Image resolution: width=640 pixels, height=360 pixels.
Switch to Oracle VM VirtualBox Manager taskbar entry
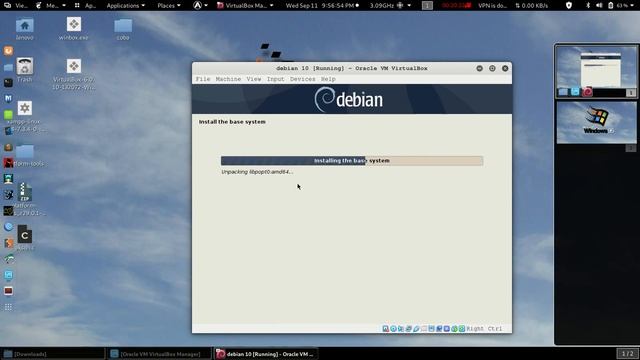click(x=160, y=354)
